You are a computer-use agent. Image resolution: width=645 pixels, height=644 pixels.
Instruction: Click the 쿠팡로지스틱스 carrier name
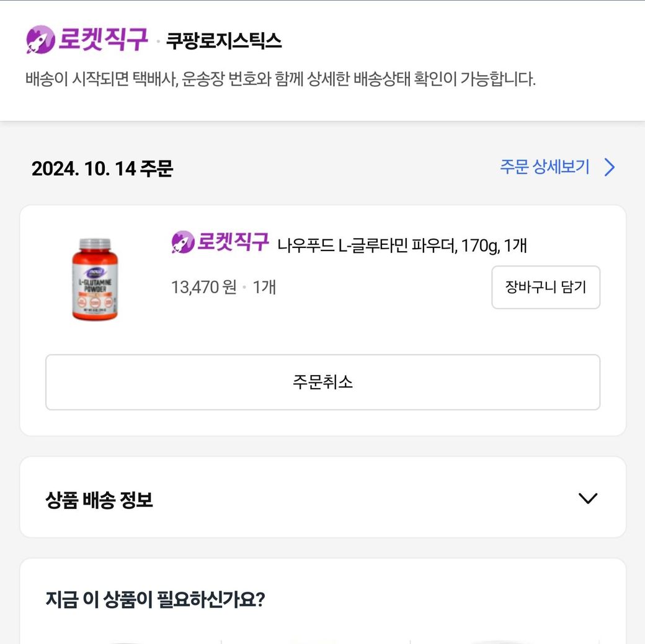(223, 41)
